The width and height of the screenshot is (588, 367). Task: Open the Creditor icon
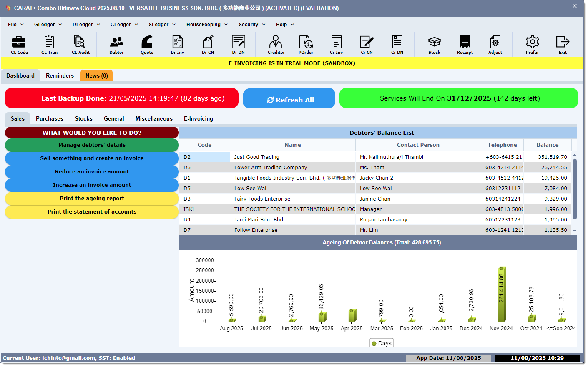pyautogui.click(x=276, y=45)
